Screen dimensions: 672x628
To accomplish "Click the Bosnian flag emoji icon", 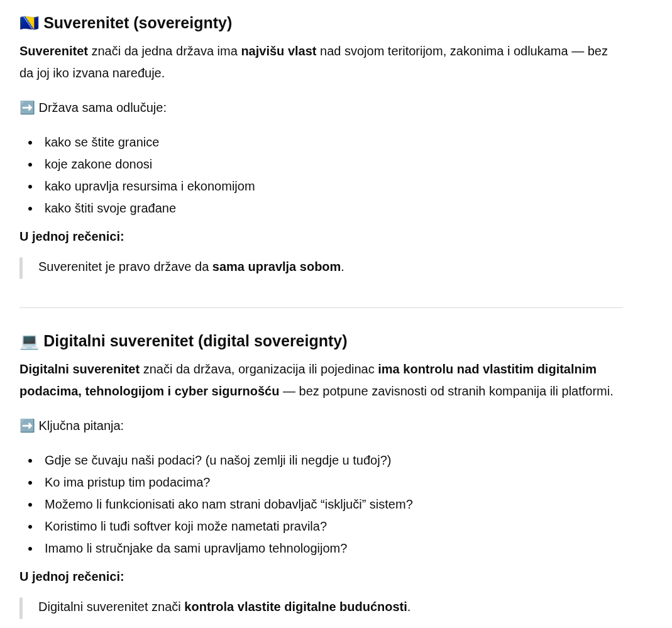I will (29, 23).
